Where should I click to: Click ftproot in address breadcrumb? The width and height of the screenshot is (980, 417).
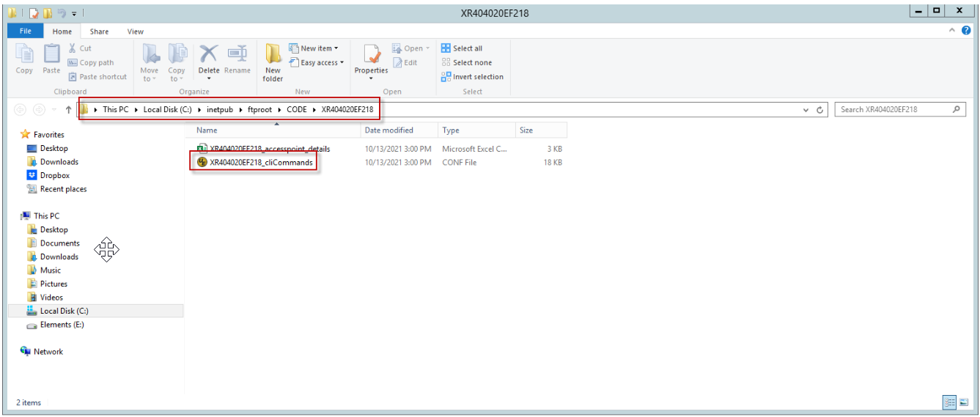point(259,109)
